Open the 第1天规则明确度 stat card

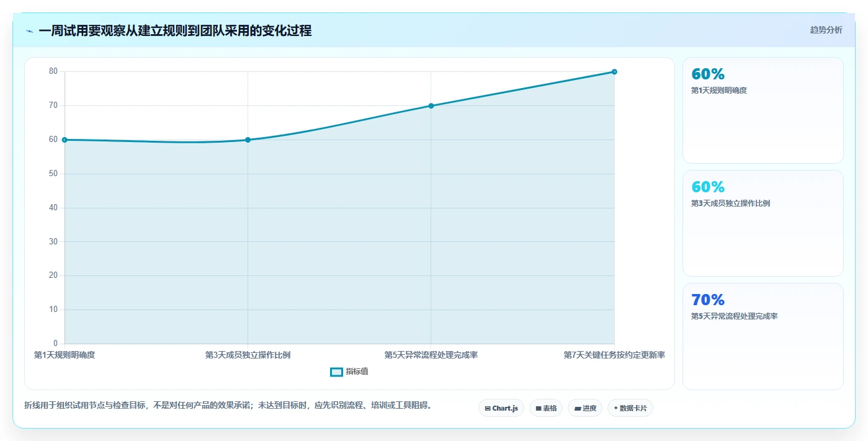pos(763,110)
